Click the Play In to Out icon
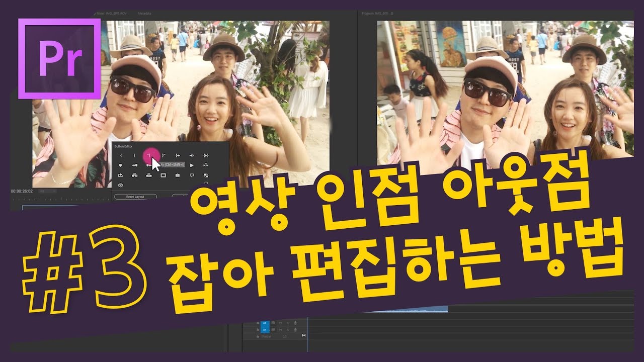Image resolution: width=644 pixels, height=362 pixels. pyautogui.click(x=206, y=155)
